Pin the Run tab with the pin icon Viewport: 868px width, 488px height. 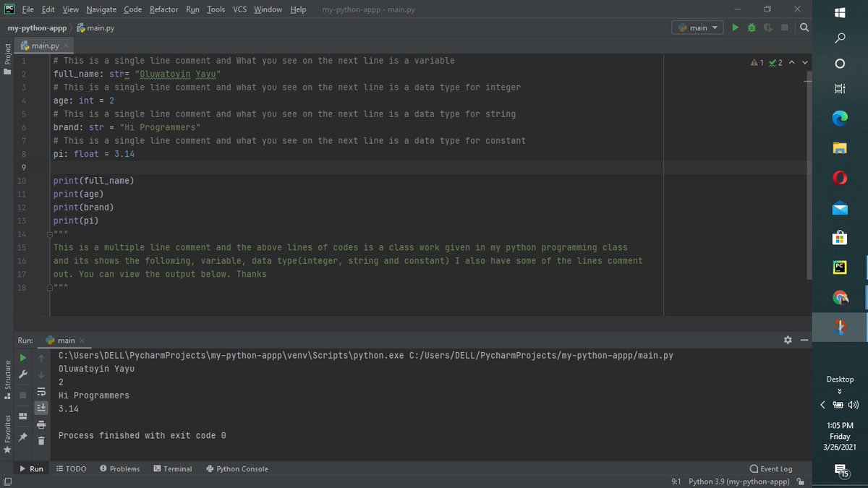(23, 437)
